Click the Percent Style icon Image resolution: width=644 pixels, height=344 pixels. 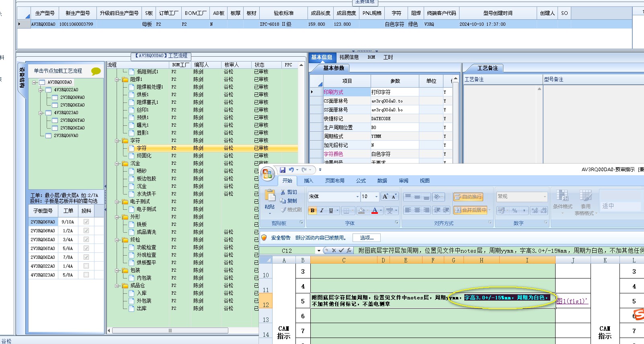[515, 210]
